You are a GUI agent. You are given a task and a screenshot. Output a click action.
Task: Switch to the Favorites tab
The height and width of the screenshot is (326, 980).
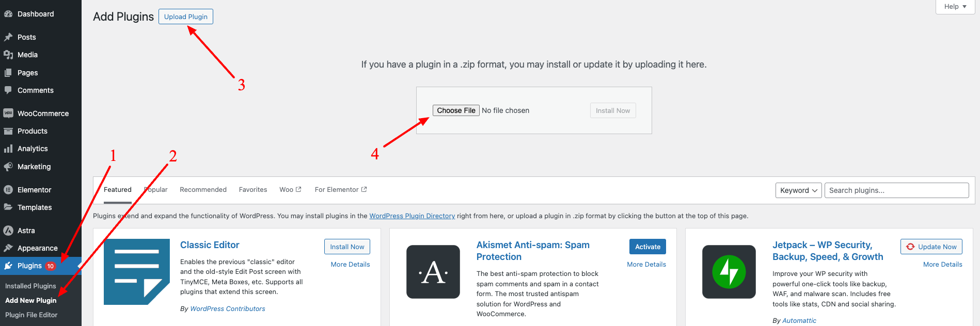pos(253,190)
